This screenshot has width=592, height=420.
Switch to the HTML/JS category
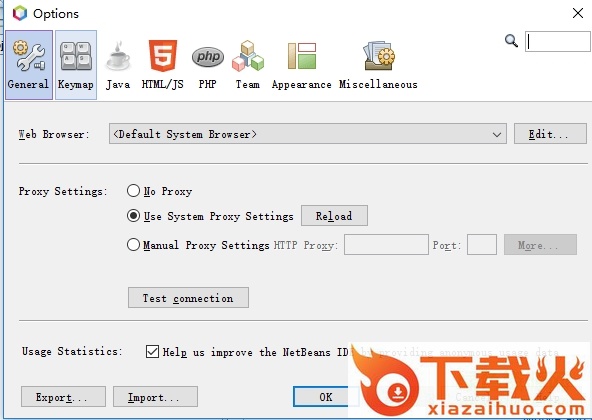[163, 65]
